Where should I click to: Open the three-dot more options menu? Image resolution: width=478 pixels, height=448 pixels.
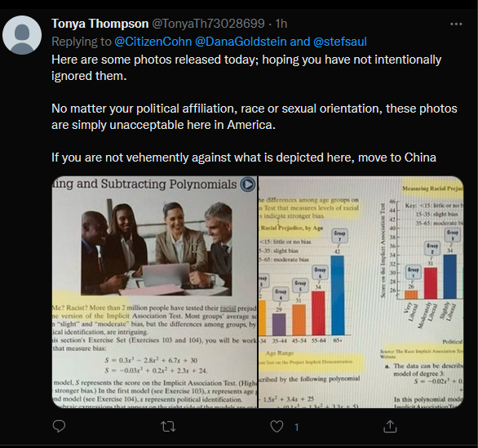click(x=456, y=24)
